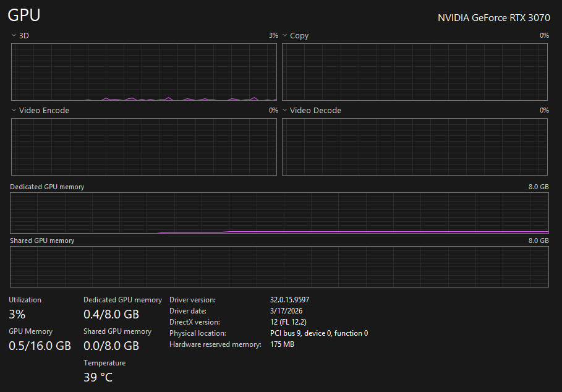Expand the Video Encode engine selector
Viewport: 562px width, 392px height.
[x=14, y=110]
